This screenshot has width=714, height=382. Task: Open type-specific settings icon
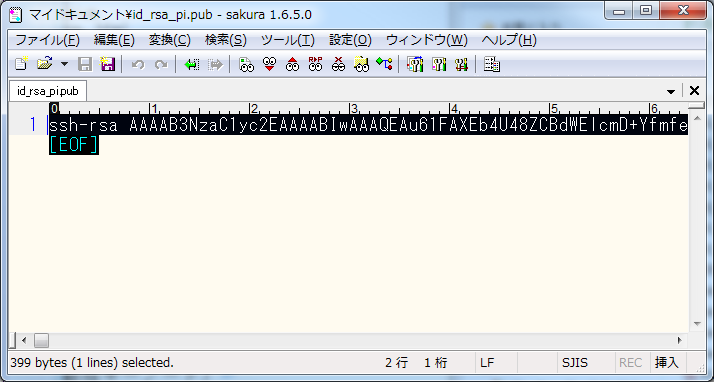point(439,64)
